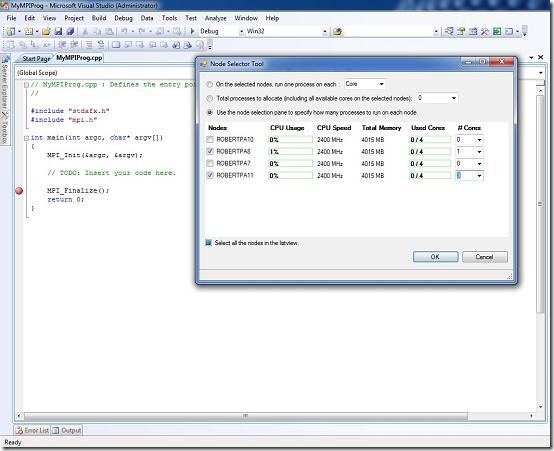
Task: Uncheck the ROBERTPA11 node checkbox
Action: pos(210,175)
